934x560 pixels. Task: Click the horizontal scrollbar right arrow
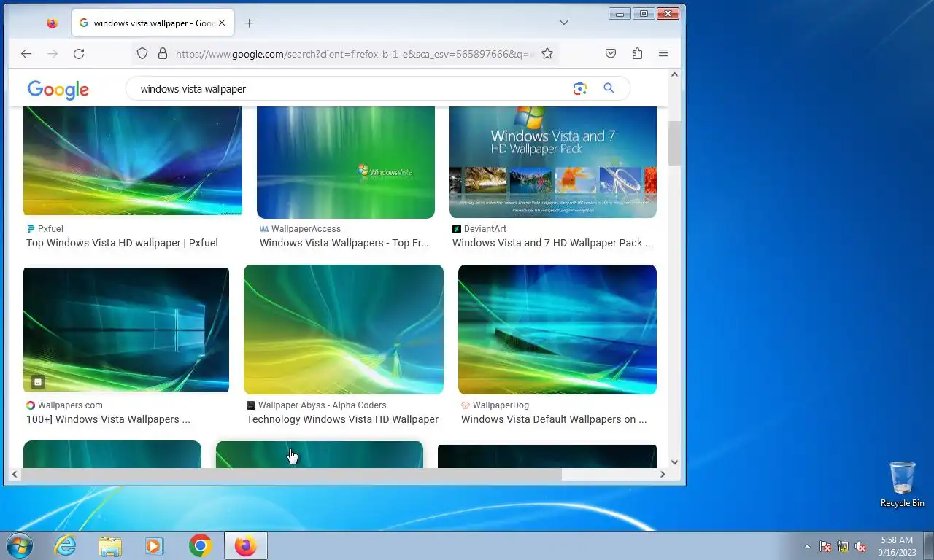pyautogui.click(x=662, y=474)
